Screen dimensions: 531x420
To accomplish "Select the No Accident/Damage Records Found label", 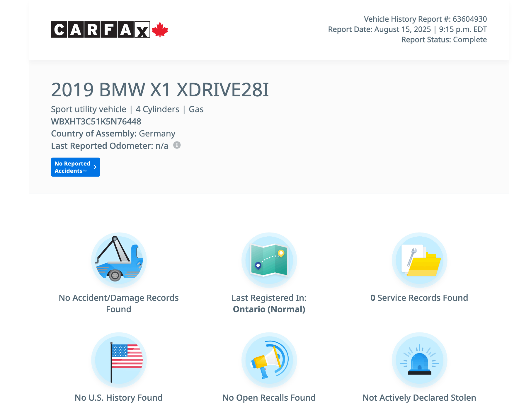I will pos(119,303).
